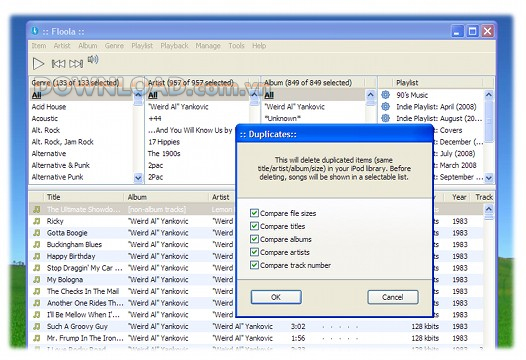Click the track list scroll up arrow
Image resolution: width=526 pixels, height=360 pixels.
[x=489, y=209]
